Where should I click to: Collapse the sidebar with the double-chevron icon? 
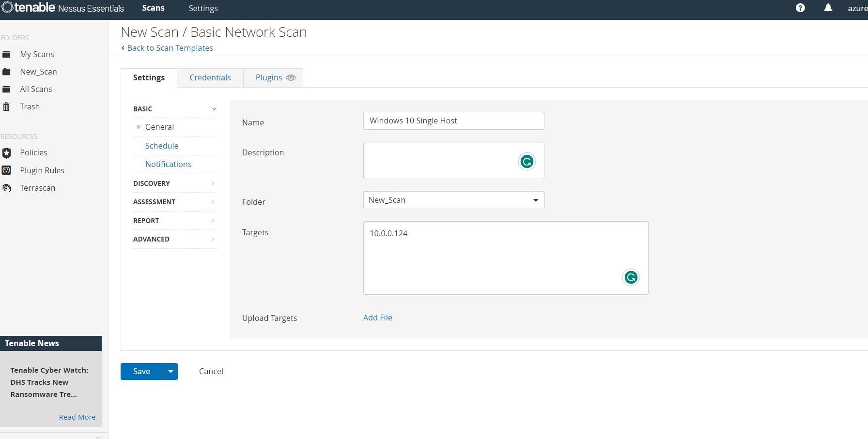coord(99,437)
